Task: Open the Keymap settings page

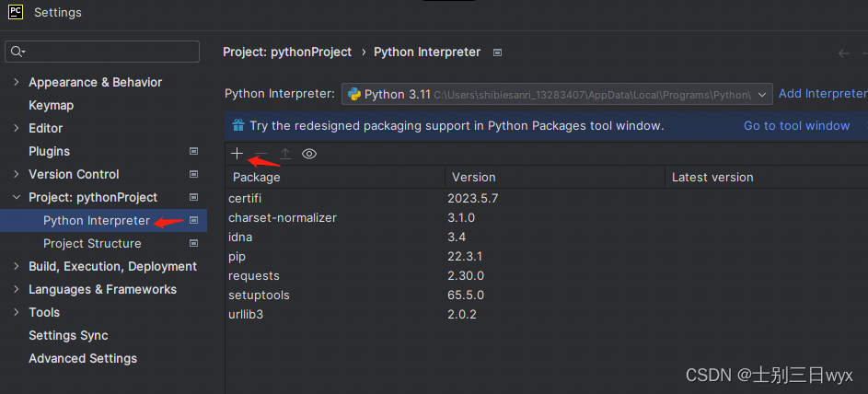Action: (51, 105)
